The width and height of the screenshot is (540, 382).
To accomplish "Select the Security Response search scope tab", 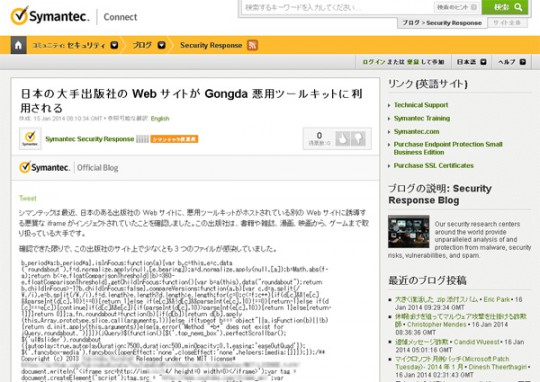I will click(x=442, y=23).
